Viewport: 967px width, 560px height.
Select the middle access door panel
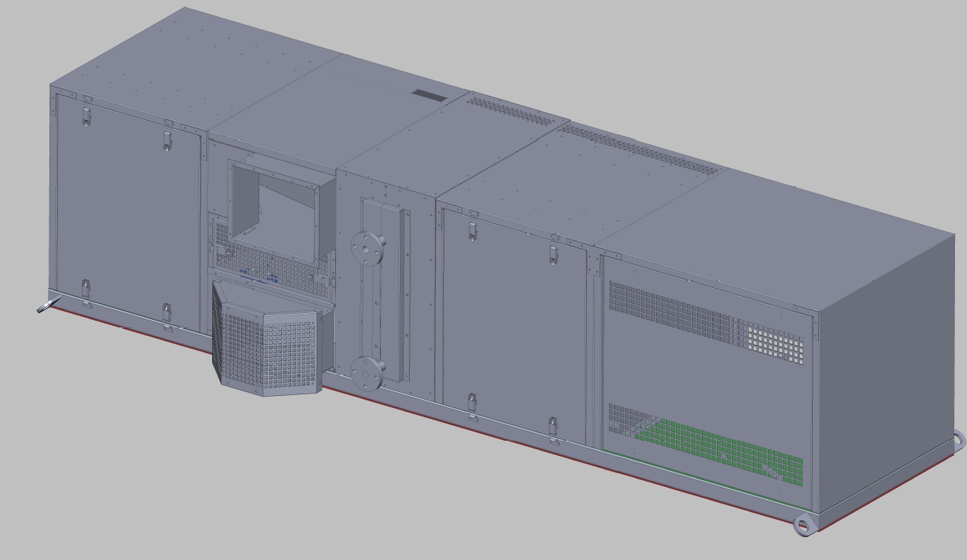click(513, 327)
